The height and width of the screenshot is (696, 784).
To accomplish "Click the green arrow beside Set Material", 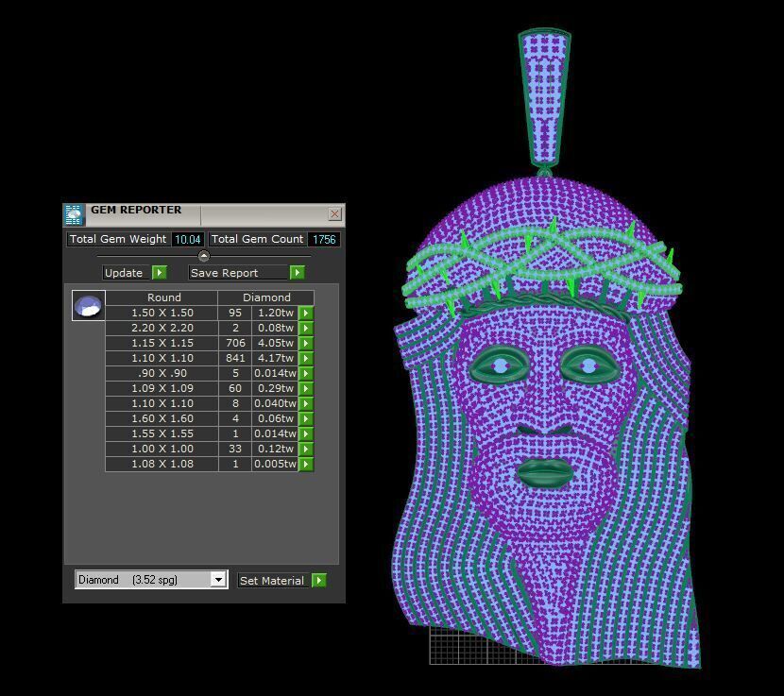I will [x=318, y=580].
